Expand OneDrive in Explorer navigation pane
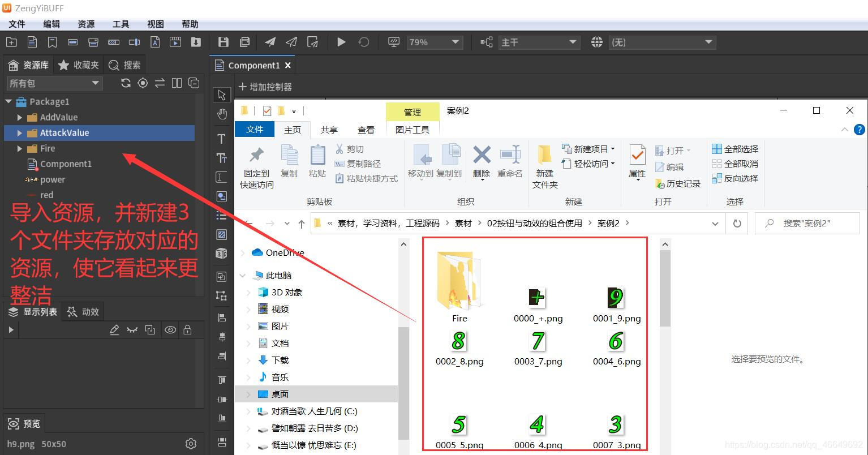 [243, 252]
